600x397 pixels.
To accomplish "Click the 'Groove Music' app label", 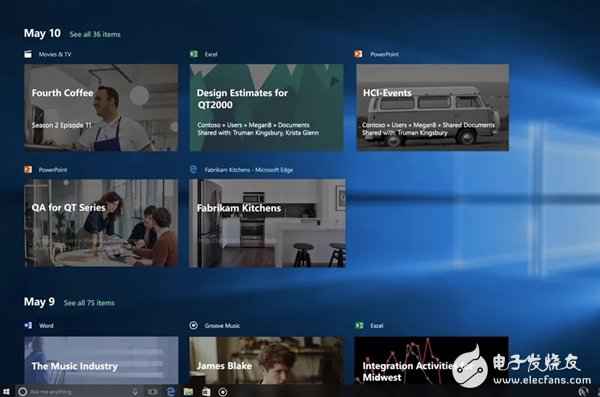I will [222, 325].
